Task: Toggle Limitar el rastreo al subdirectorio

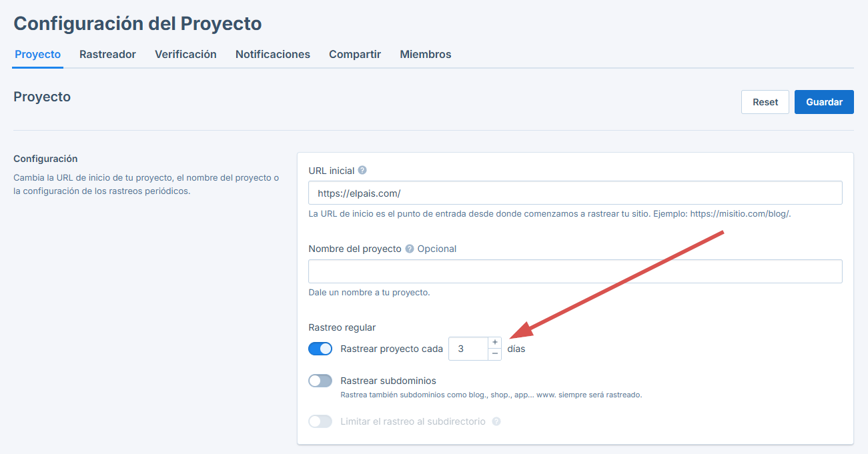Action: [320, 421]
